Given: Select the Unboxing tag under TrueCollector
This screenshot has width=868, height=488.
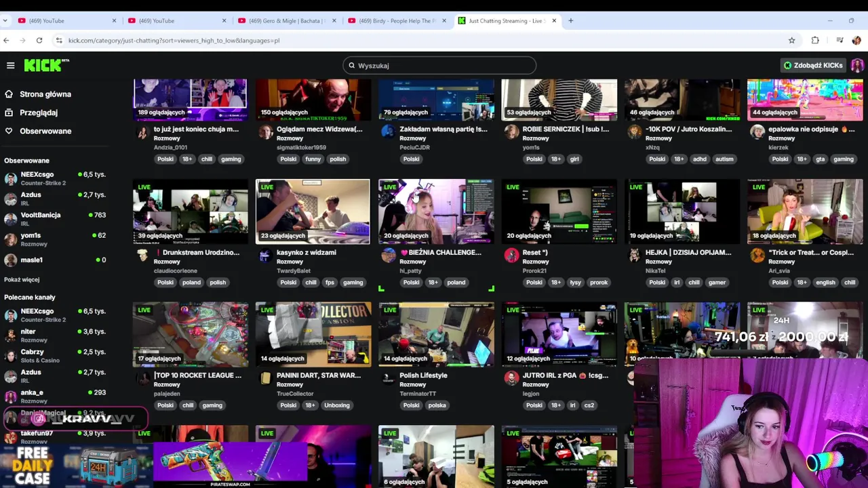Looking at the screenshot, I should (336, 405).
